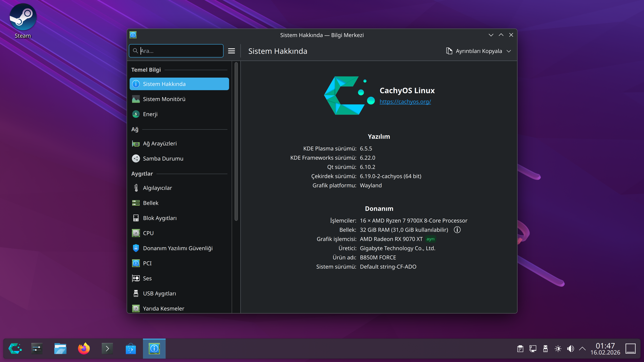Expand hidden system tray icons
The height and width of the screenshot is (362, 644).
(582, 349)
